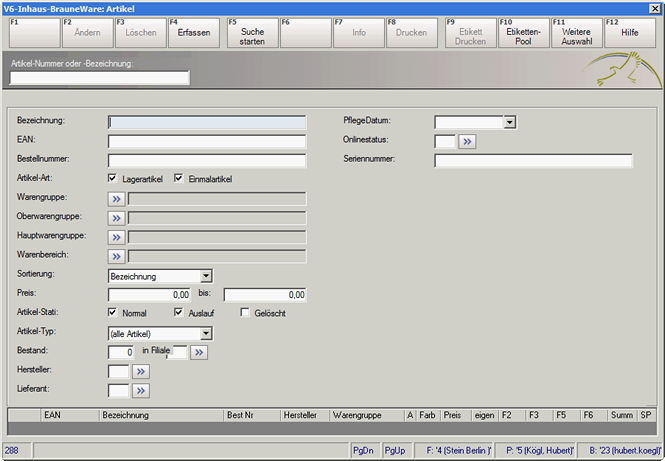The image size is (665, 461).
Task: Focus the Artikel-Nummer oder -Bezeichnung search field
Action: coord(99,78)
